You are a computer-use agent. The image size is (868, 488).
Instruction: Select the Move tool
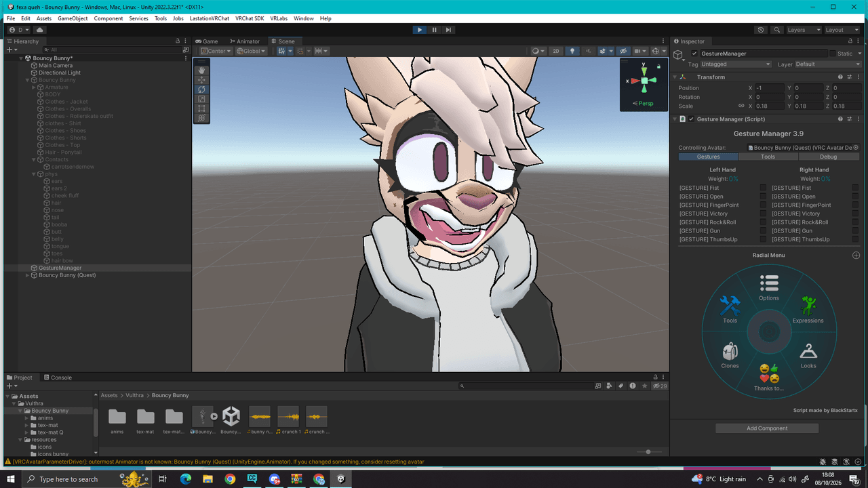coord(201,80)
